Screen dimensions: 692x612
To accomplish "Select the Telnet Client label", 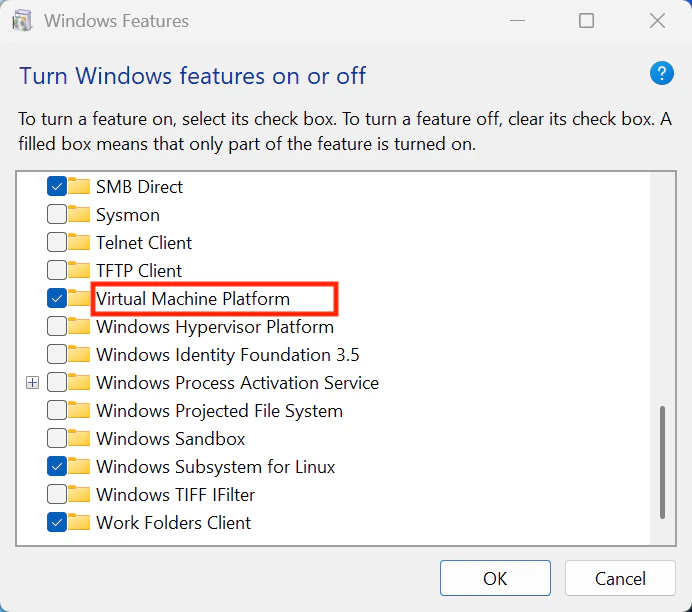I will click(x=144, y=243).
